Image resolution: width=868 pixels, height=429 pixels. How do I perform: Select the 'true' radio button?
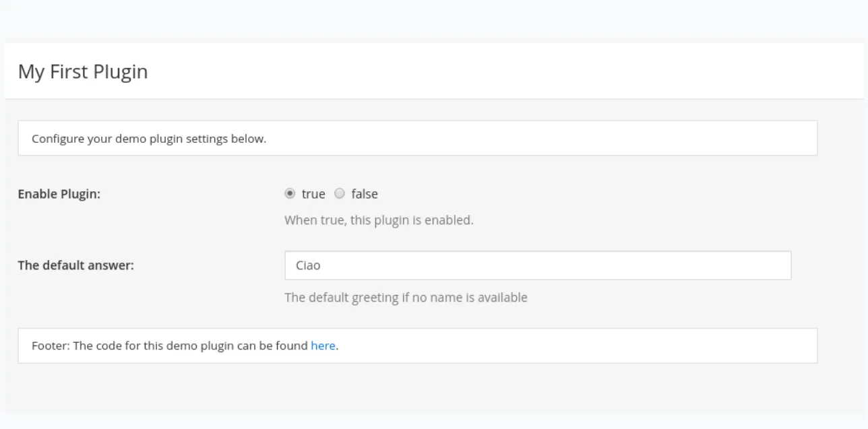[x=290, y=194]
